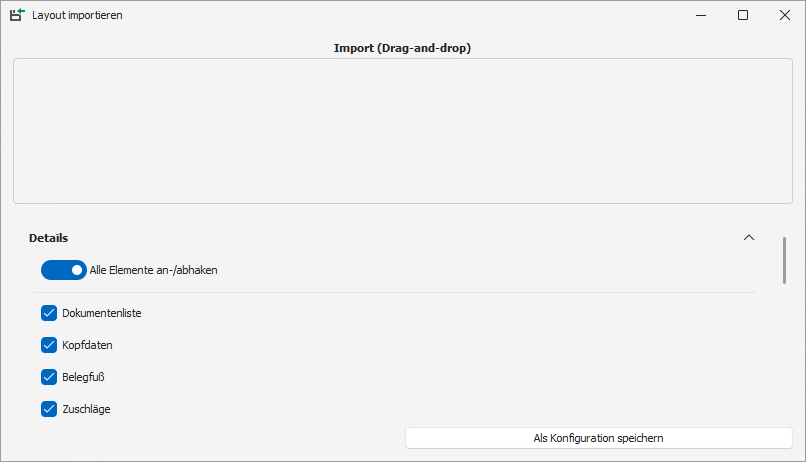Click the Layout importieren title text
This screenshot has width=806, height=462.
click(x=78, y=16)
